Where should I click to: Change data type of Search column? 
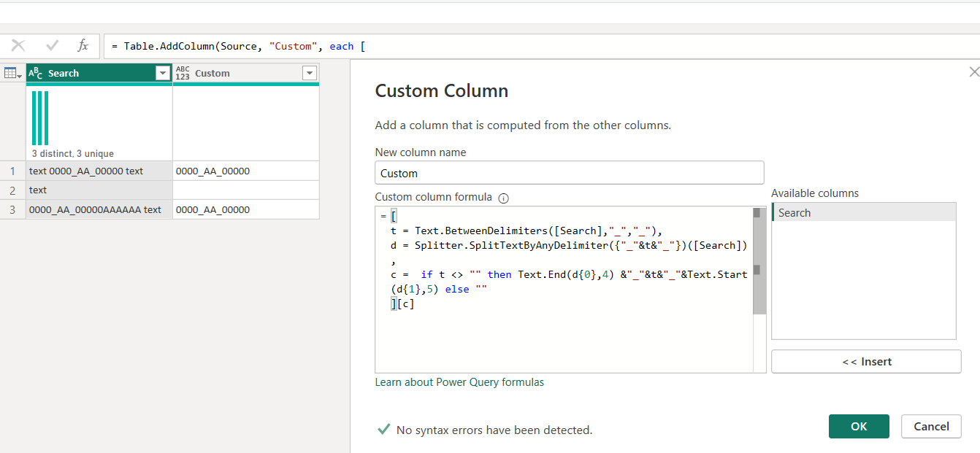(35, 73)
